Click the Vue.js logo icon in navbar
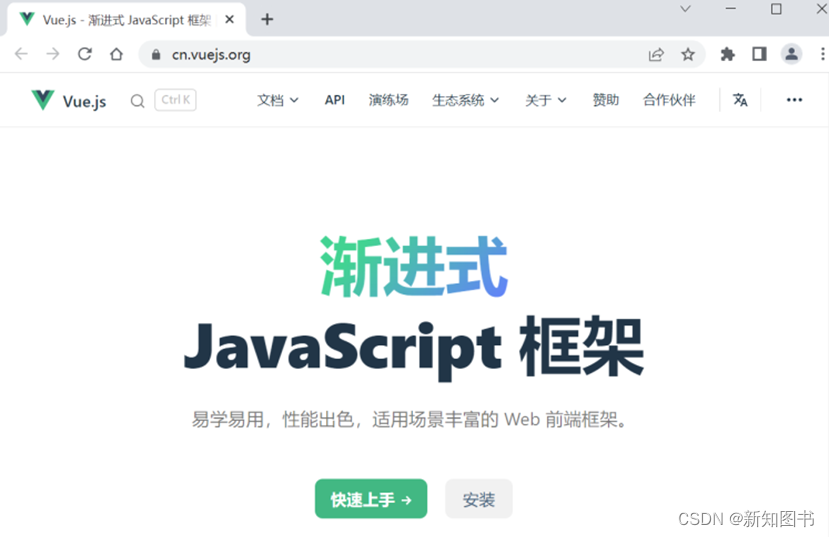The image size is (829, 537). [x=43, y=99]
